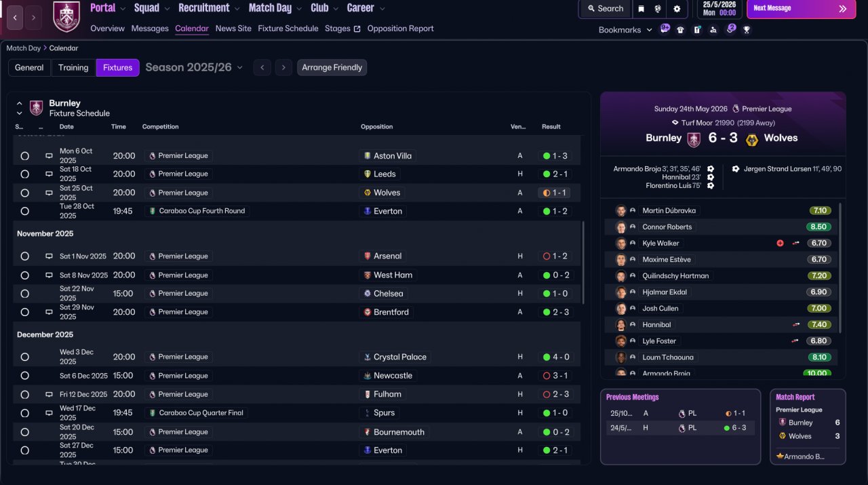Click Kyle Walker's red injury icon
Image resolution: width=868 pixels, height=485 pixels.
pos(780,243)
